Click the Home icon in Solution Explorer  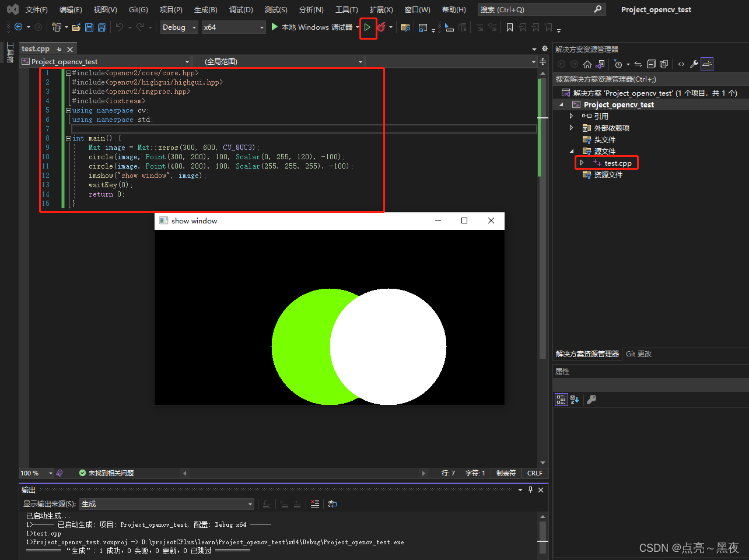587,64
